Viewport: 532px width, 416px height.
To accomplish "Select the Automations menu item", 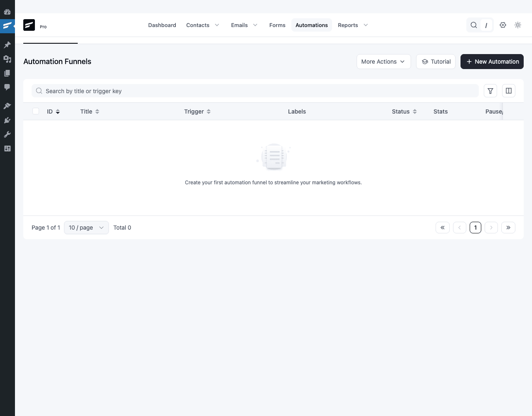I will 312,25.
